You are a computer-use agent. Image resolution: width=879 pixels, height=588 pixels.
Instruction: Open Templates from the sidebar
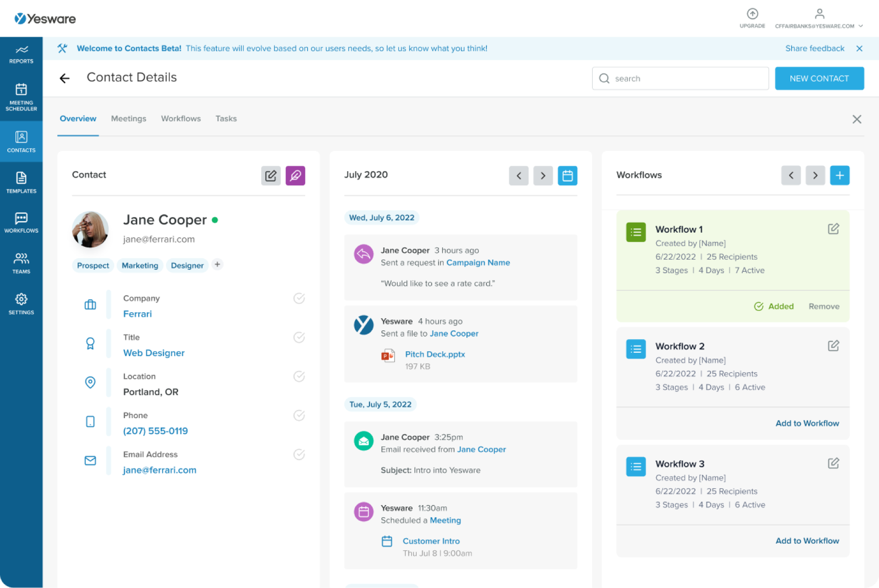(x=21, y=182)
